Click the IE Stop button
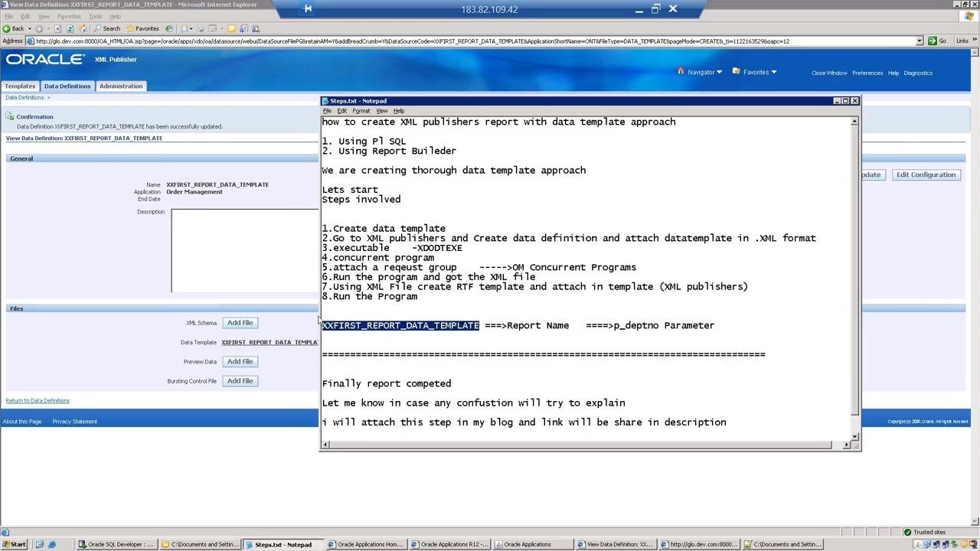The image size is (980, 551). [x=57, y=28]
